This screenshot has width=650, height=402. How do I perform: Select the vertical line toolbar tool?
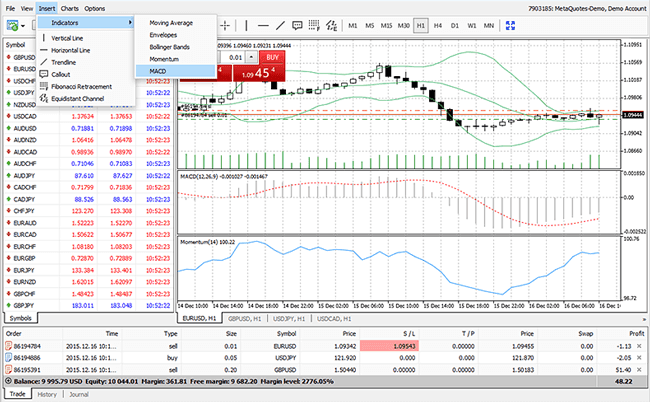[x=246, y=26]
